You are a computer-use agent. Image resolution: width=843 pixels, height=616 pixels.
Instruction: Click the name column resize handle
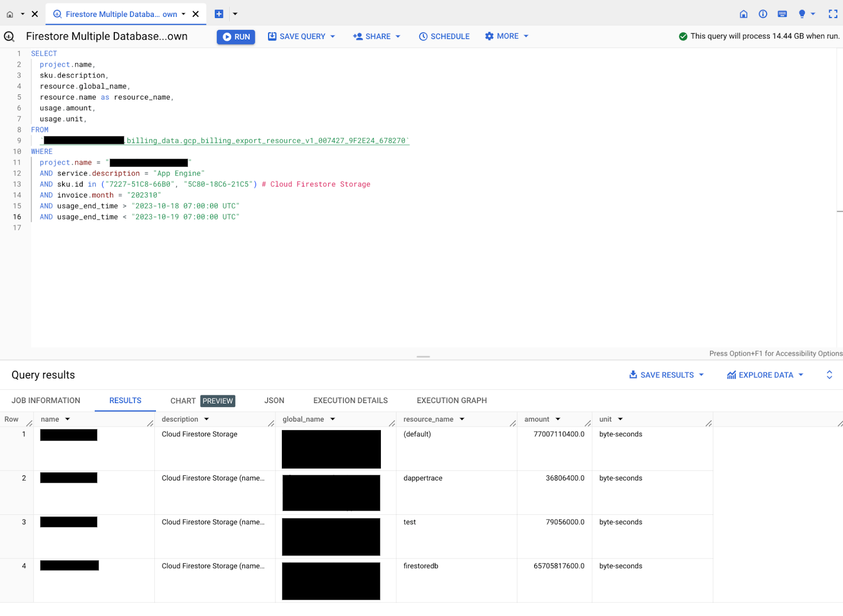pos(150,423)
